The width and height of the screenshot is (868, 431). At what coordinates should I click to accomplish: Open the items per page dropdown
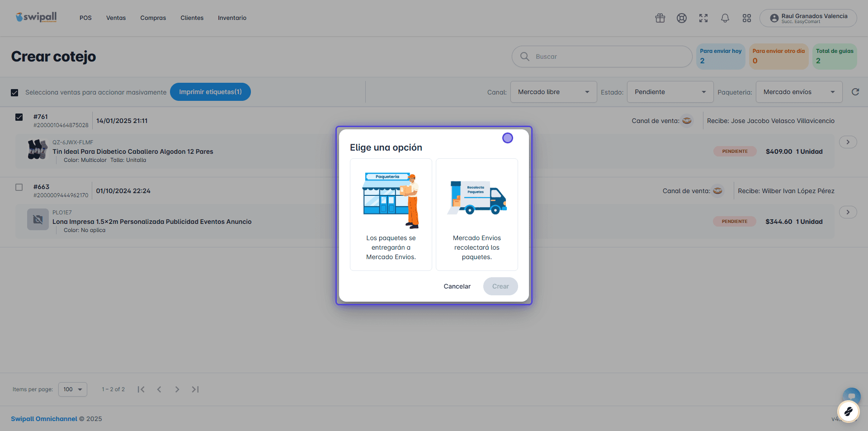[x=72, y=389]
